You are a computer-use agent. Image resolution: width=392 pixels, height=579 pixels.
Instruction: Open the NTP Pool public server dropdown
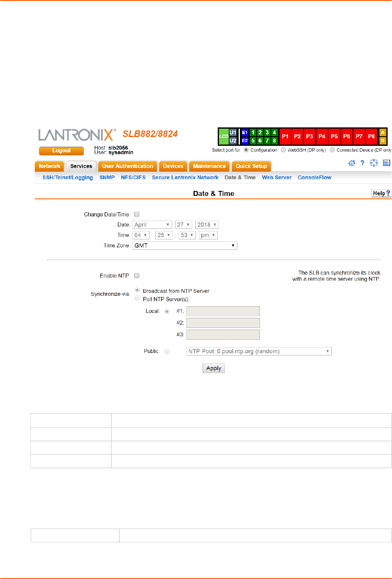point(259,351)
